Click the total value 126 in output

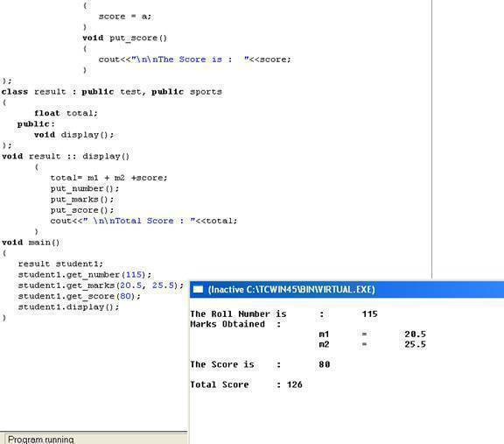point(294,384)
